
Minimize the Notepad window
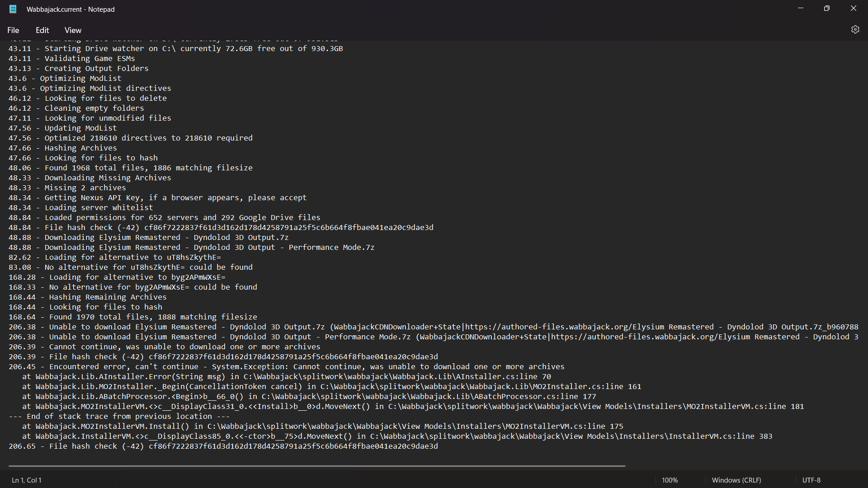[800, 8]
